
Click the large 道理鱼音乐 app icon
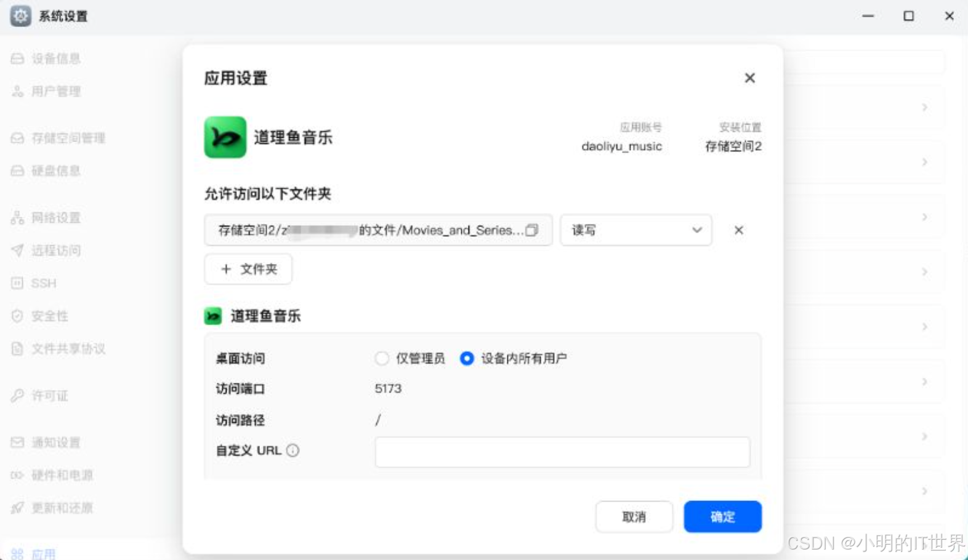pyautogui.click(x=225, y=137)
